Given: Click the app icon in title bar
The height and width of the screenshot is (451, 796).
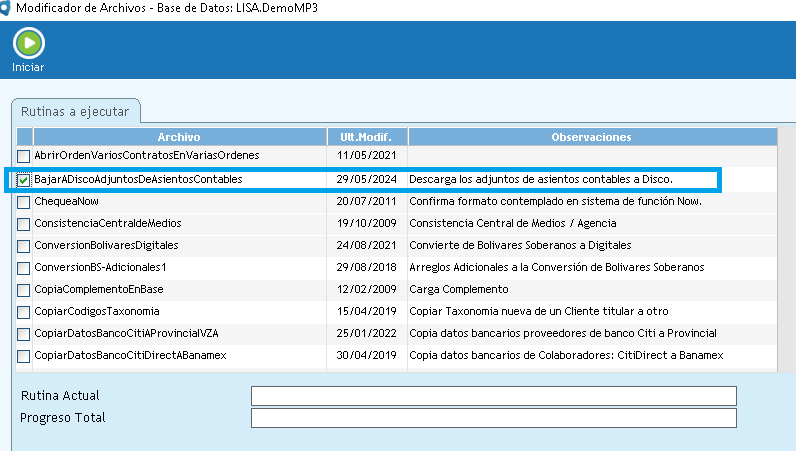Looking at the screenshot, I should [x=7, y=8].
